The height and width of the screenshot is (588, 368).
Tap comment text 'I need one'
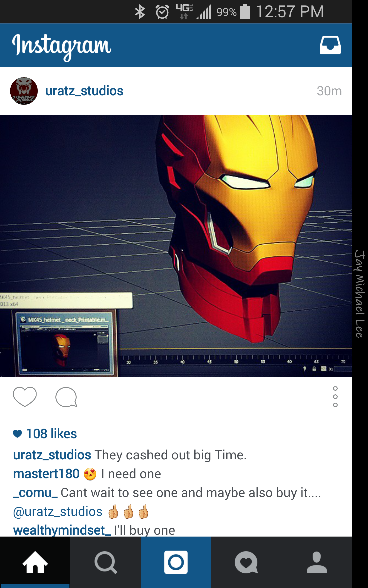[x=131, y=474]
